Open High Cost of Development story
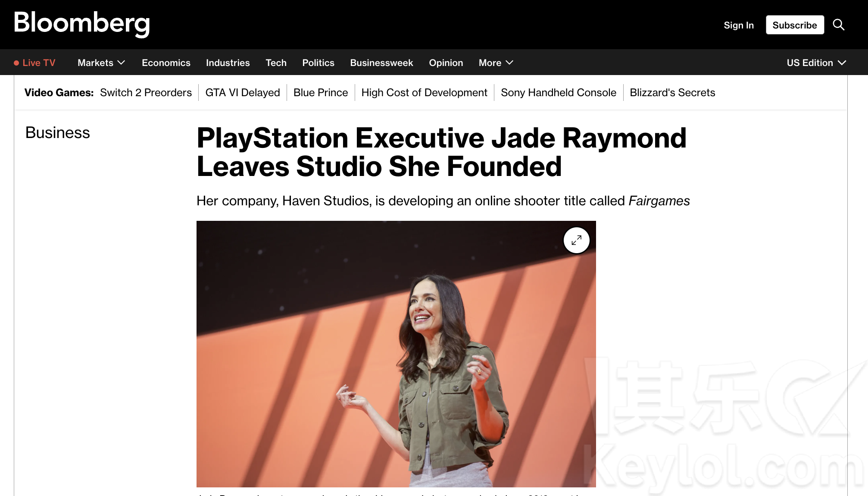 tap(424, 93)
